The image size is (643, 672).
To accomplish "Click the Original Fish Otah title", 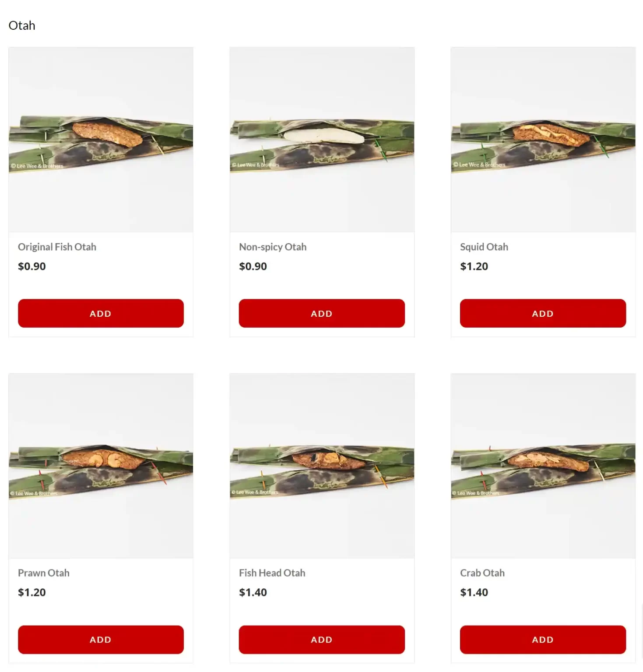I will 57,247.
